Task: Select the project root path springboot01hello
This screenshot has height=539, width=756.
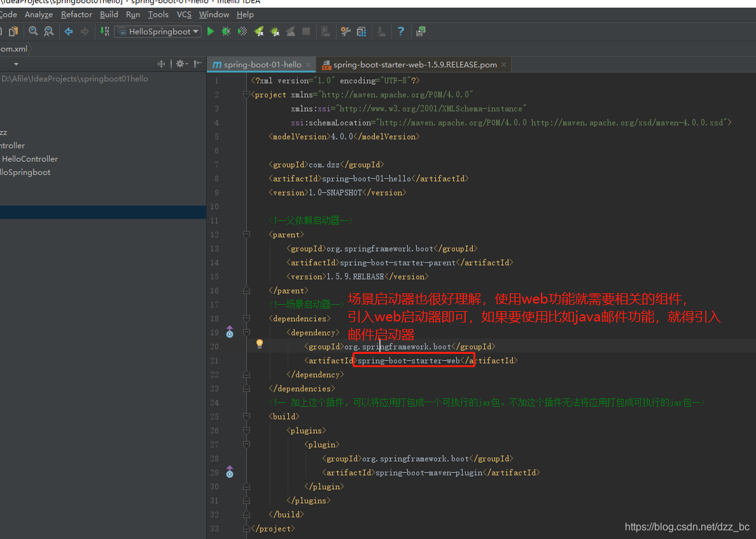Action: pos(74,78)
